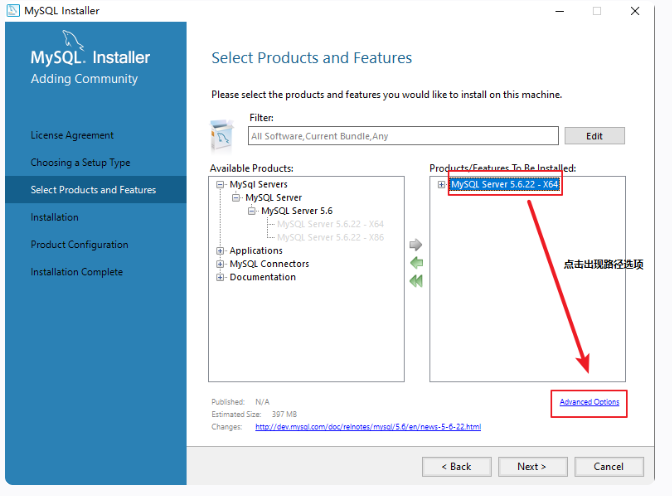Image resolution: width=672 pixels, height=496 pixels.
Task: Select greyed MySQL Server 5.6.22 - X86 item
Action: 330,237
